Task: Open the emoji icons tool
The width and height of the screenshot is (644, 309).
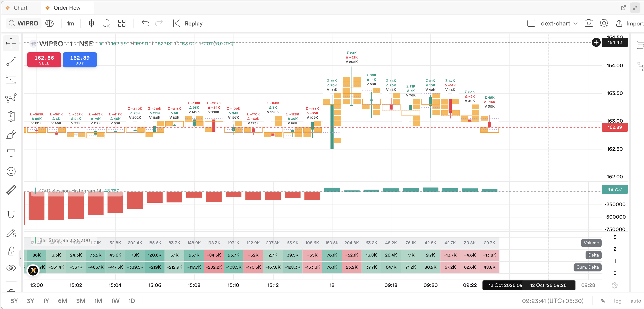Action: (11, 171)
